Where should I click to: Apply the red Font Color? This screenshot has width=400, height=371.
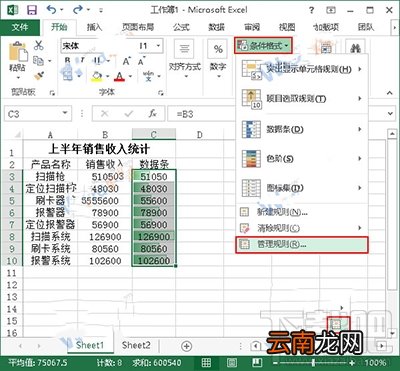119,77
